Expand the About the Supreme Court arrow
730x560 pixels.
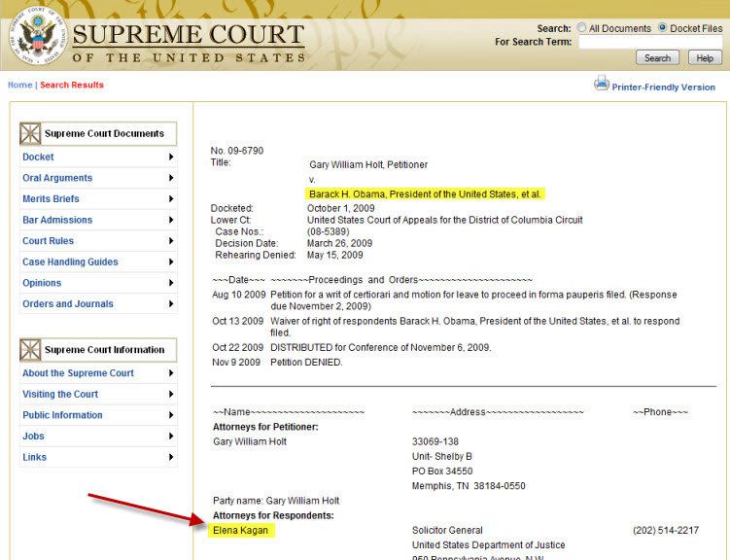click(x=171, y=373)
